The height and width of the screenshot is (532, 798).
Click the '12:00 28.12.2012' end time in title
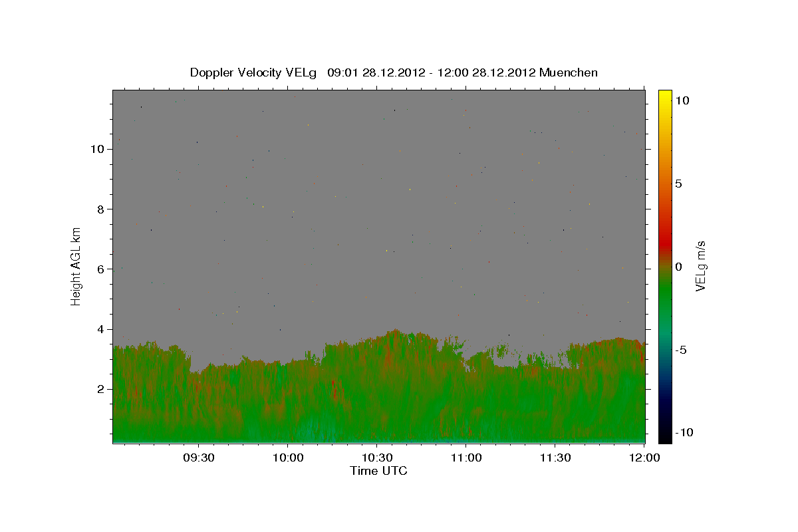tap(485, 72)
